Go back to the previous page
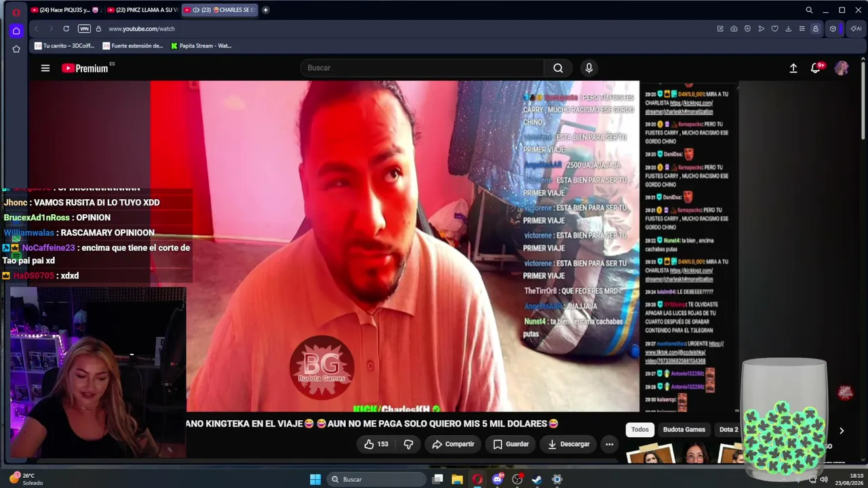This screenshot has width=868, height=488. coord(36,28)
